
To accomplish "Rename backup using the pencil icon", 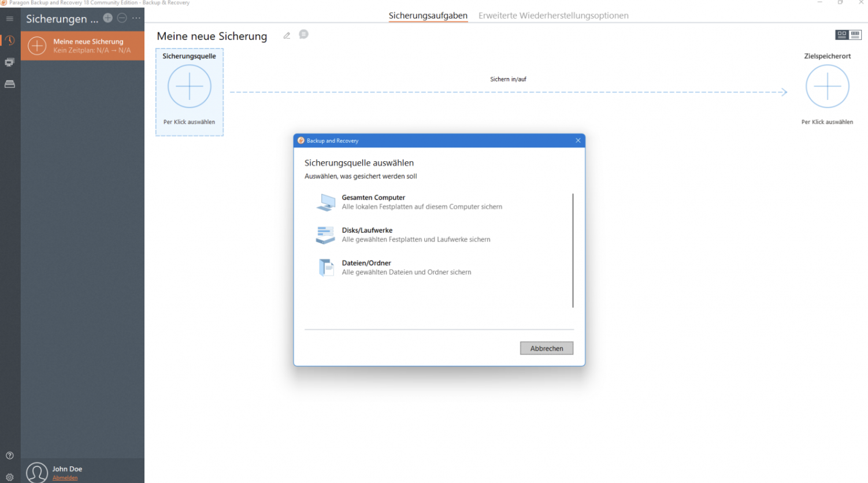I will pyautogui.click(x=287, y=36).
